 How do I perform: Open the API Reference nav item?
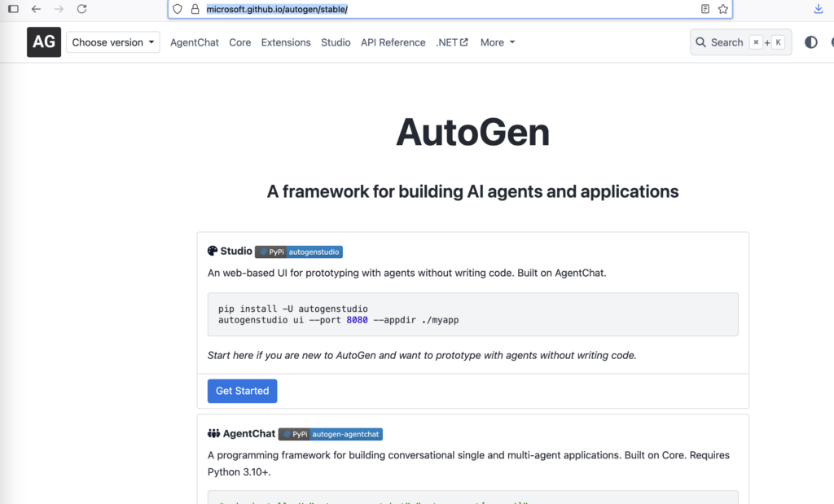393,42
